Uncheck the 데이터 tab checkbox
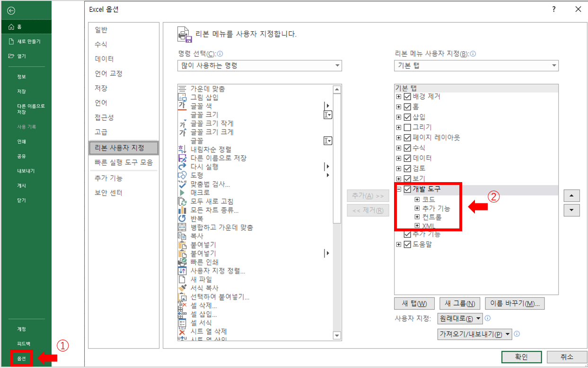Viewport: 588px width, 368px height. tap(407, 158)
